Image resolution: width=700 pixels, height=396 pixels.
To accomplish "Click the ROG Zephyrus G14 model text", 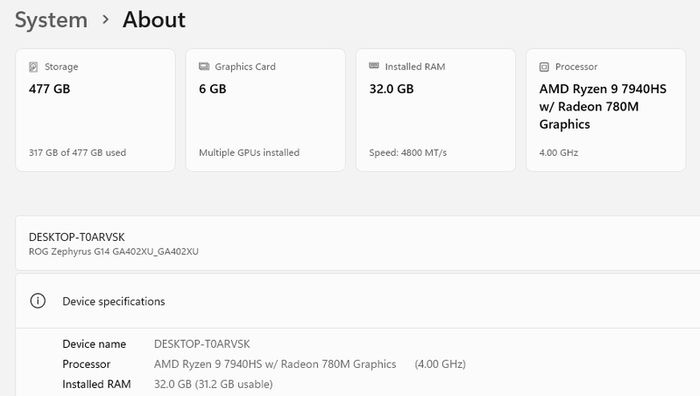I will pos(114,251).
